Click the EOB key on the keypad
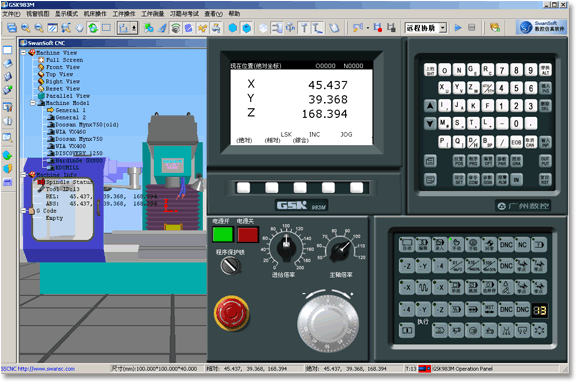 [x=516, y=142]
